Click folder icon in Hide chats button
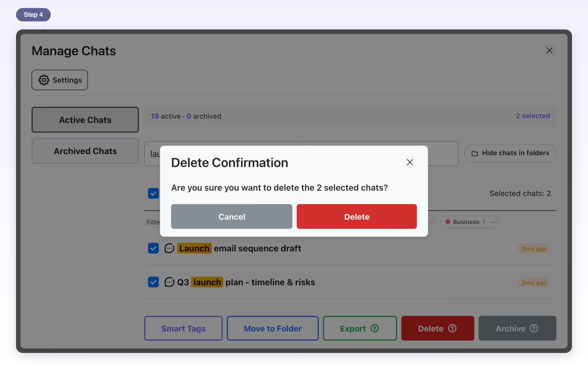 pos(475,154)
